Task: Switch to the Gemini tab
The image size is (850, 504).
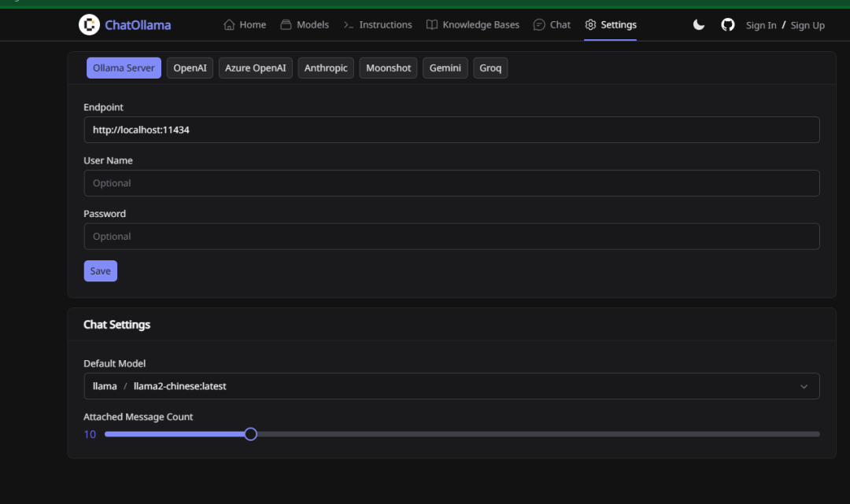Action: pos(445,68)
